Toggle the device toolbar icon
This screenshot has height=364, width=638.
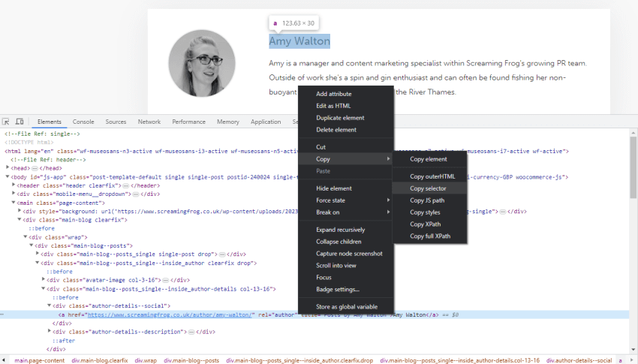[x=19, y=122]
